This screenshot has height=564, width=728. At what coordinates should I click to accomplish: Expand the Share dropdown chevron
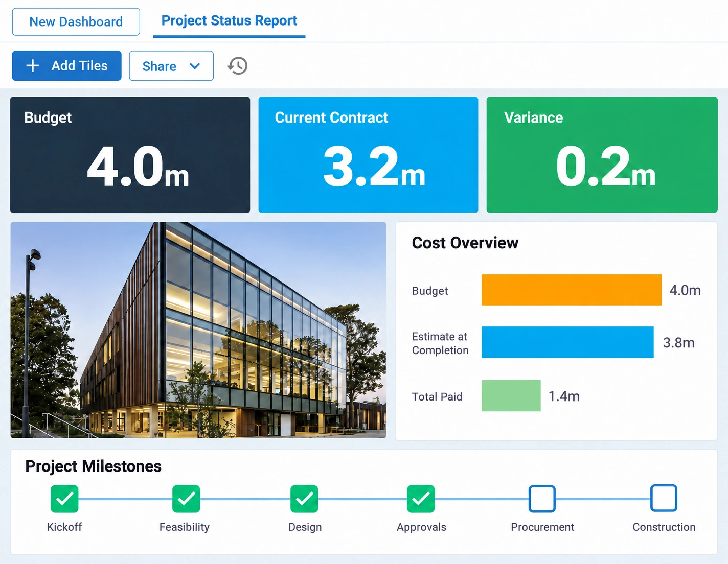click(x=195, y=66)
